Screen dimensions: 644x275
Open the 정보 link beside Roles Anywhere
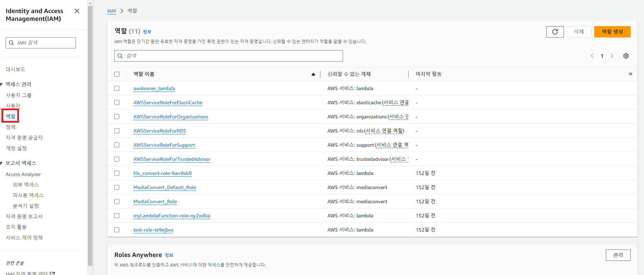(169, 255)
